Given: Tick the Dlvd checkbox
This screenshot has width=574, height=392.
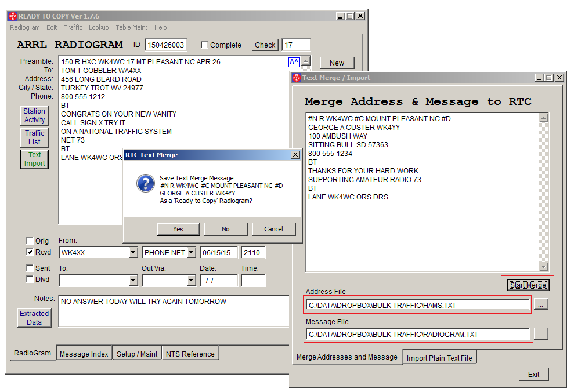Looking at the screenshot, I should pos(30,280).
